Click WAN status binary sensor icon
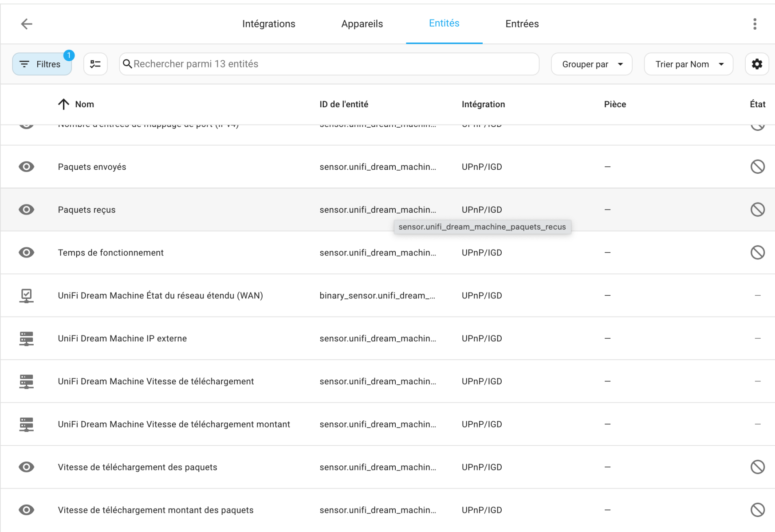The height and width of the screenshot is (532, 775). (x=27, y=296)
